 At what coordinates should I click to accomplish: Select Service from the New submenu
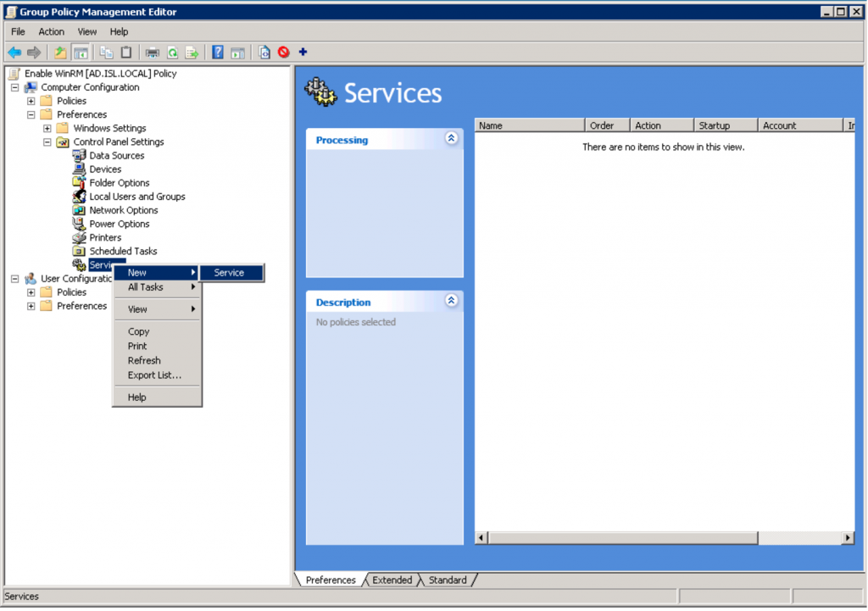click(230, 272)
